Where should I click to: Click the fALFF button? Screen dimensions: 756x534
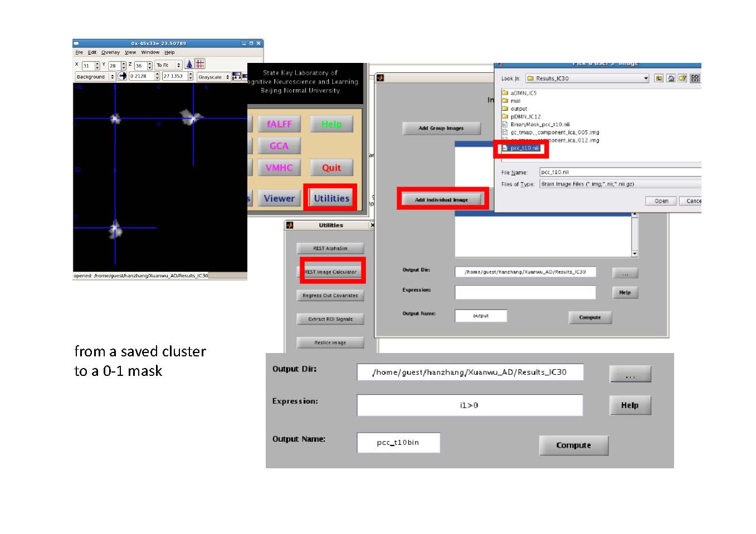[x=279, y=124]
